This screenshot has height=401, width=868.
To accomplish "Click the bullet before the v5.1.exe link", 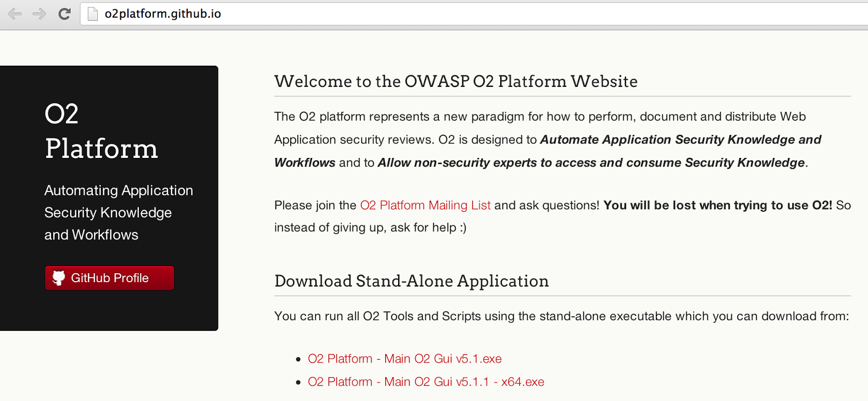I will click(298, 359).
